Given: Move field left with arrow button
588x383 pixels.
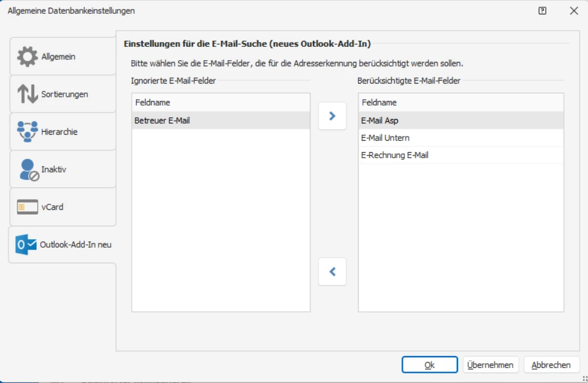Looking at the screenshot, I should [x=332, y=272].
